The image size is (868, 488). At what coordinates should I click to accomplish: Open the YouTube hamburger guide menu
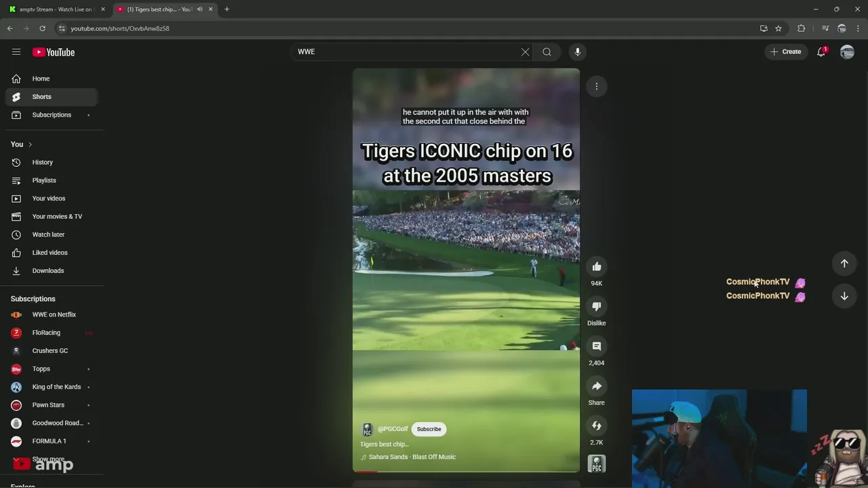click(x=16, y=52)
